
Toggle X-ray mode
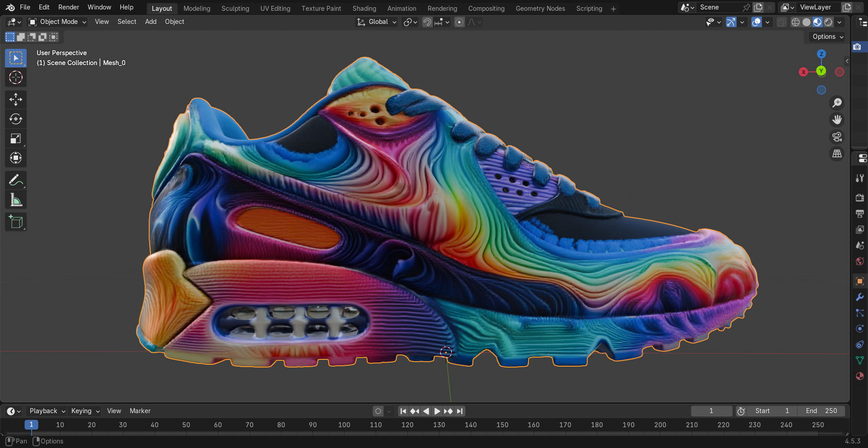(782, 22)
